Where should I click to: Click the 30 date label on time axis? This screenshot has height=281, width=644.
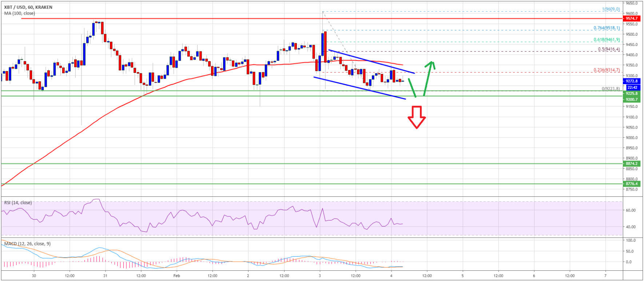point(34,276)
